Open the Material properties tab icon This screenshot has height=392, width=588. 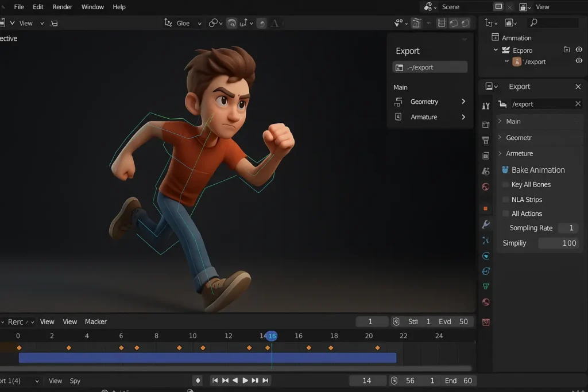486,302
